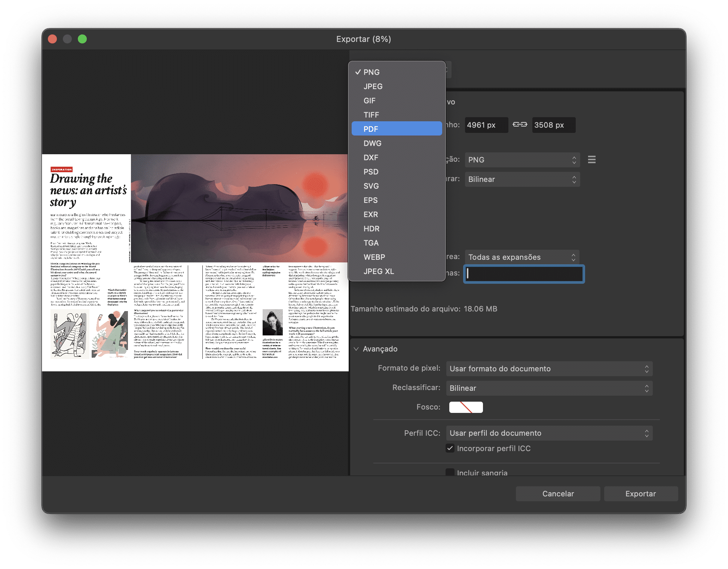Click the document preview thumbnail
Viewport: 728px width, 569px height.
pyautogui.click(x=195, y=263)
